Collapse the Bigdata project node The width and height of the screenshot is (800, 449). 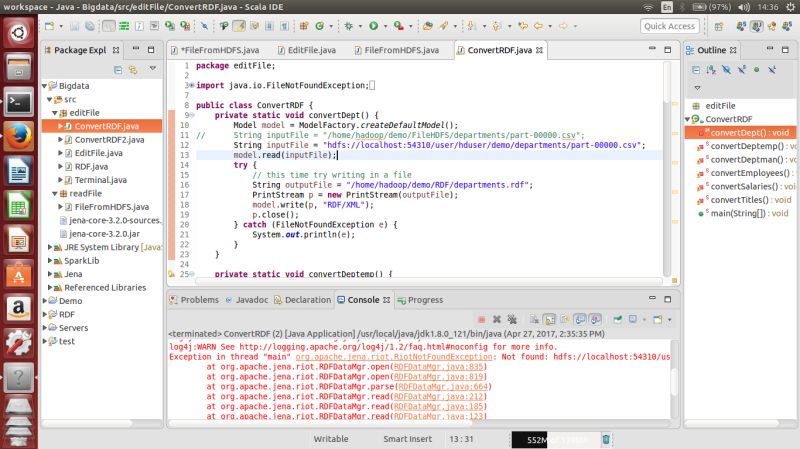click(x=44, y=86)
